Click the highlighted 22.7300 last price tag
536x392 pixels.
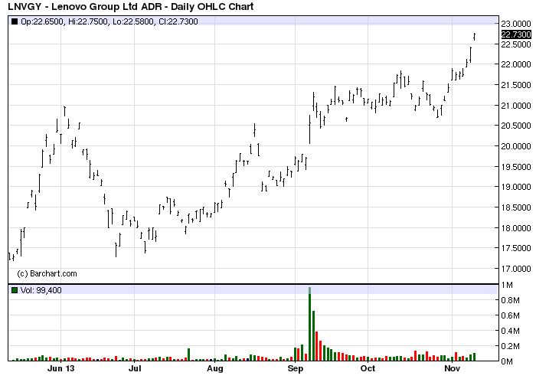click(516, 34)
